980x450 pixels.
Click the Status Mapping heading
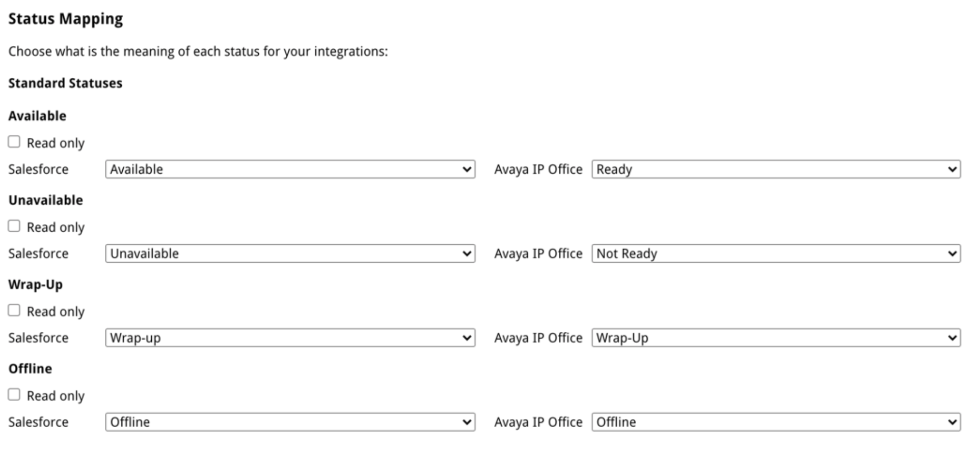pos(66,19)
